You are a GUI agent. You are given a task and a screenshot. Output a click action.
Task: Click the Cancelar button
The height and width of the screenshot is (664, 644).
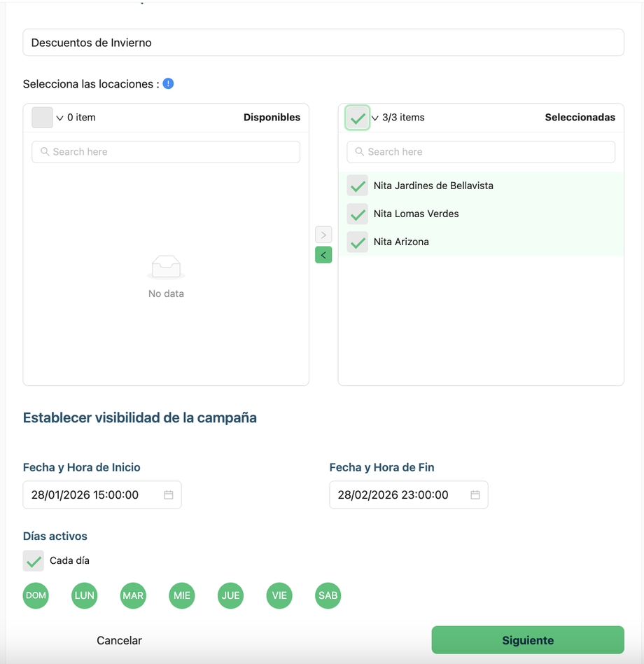(119, 640)
